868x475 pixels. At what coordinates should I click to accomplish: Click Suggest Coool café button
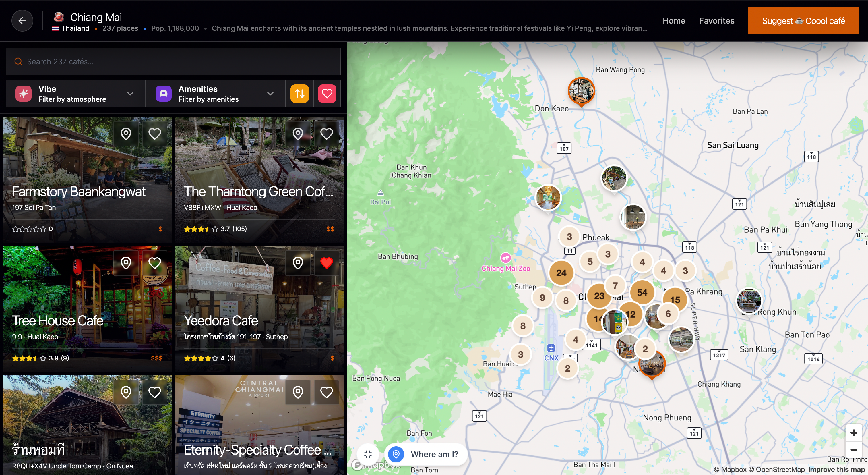[803, 21]
